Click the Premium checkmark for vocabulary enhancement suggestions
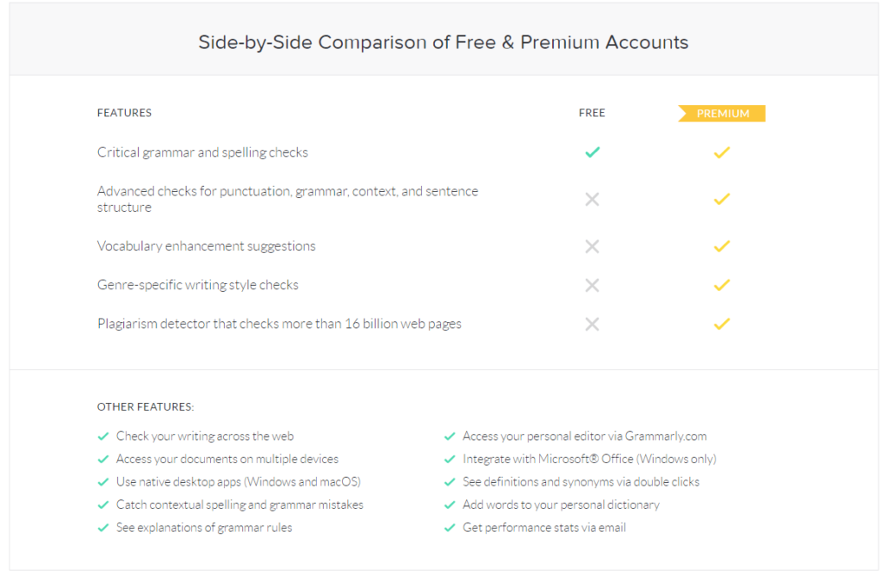The height and width of the screenshot is (588, 882). tap(722, 246)
